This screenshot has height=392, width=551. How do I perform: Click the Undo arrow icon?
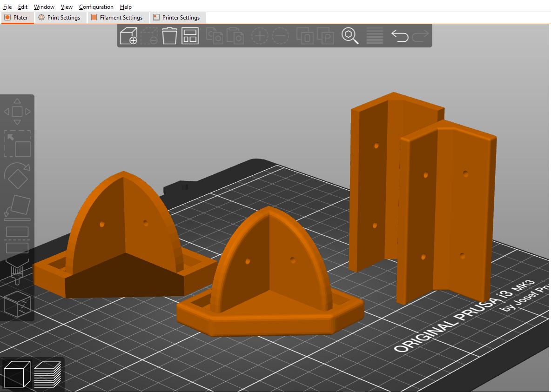(x=400, y=36)
